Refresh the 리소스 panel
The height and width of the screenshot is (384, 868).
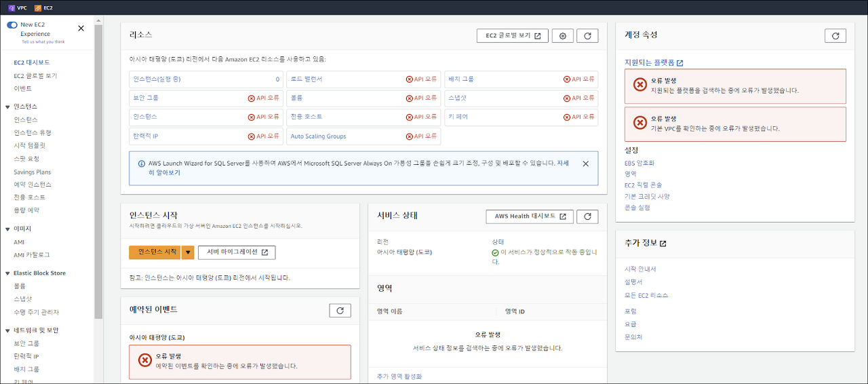coord(587,36)
